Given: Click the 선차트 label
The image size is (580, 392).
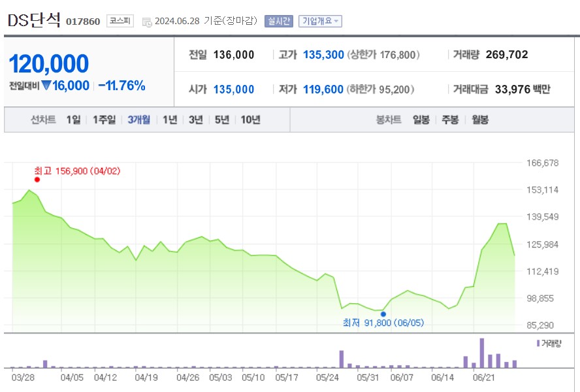Looking at the screenshot, I should (43, 120).
